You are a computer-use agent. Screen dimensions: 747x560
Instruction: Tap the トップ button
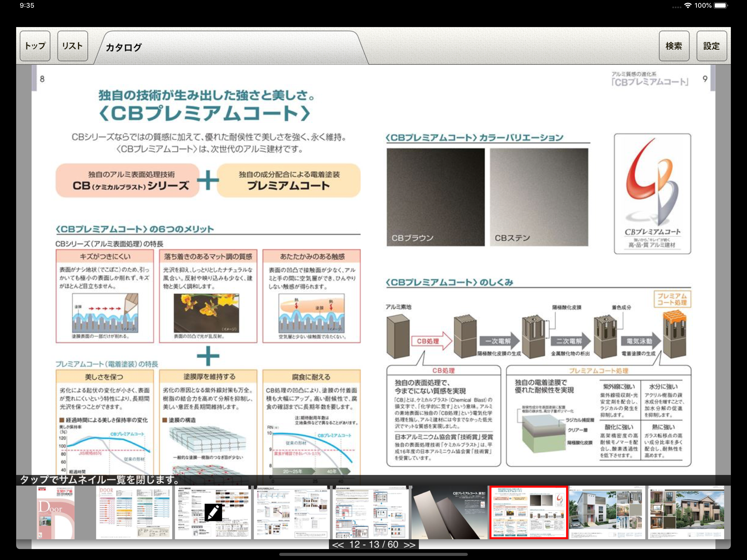point(35,46)
